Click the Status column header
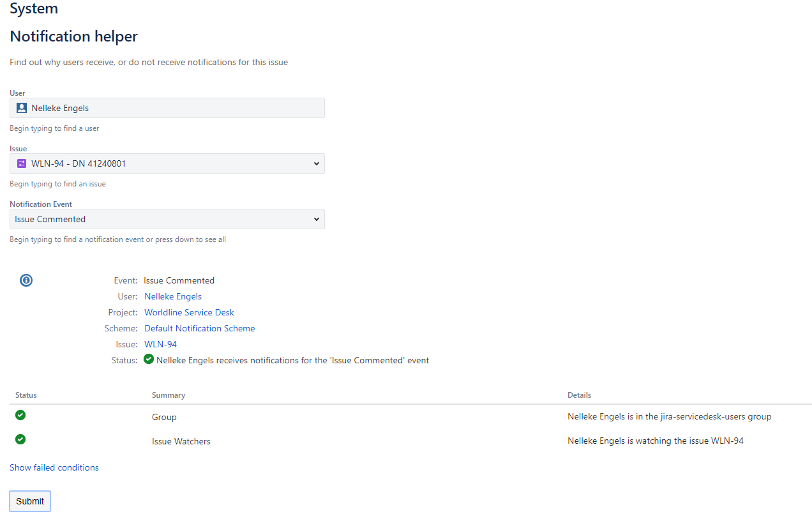Image resolution: width=812 pixels, height=521 pixels. pyautogui.click(x=26, y=395)
